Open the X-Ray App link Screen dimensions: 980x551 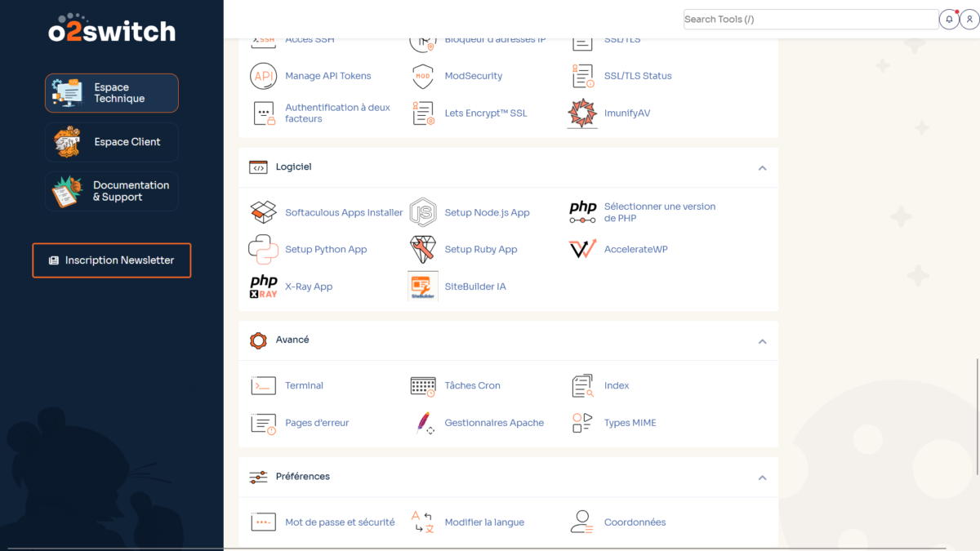click(309, 287)
